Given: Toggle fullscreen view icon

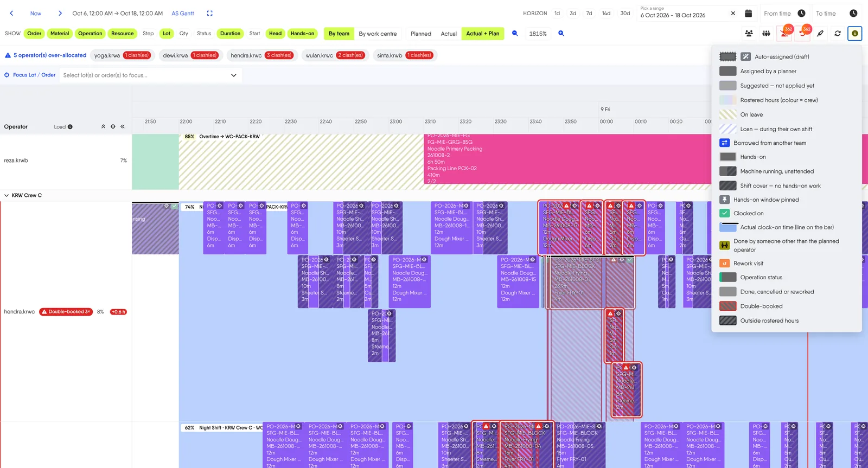Looking at the screenshot, I should (x=210, y=14).
